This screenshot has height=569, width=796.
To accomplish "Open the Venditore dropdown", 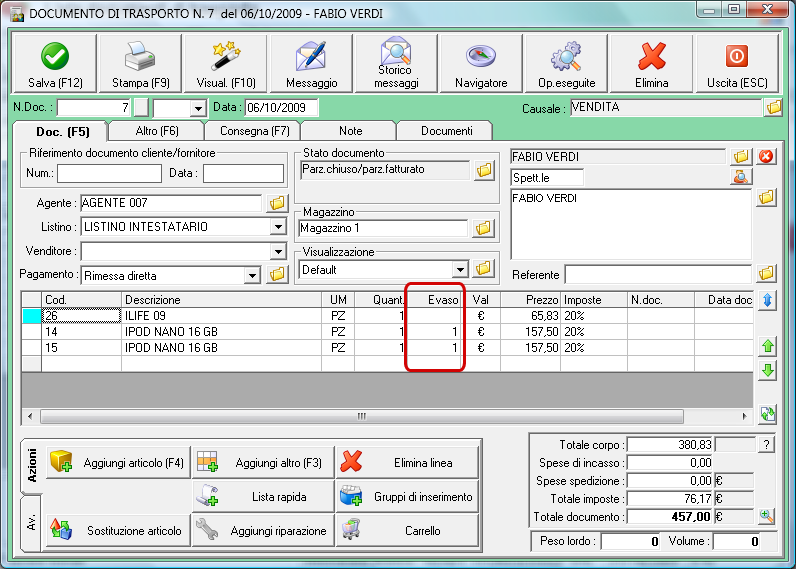I will pos(277,251).
